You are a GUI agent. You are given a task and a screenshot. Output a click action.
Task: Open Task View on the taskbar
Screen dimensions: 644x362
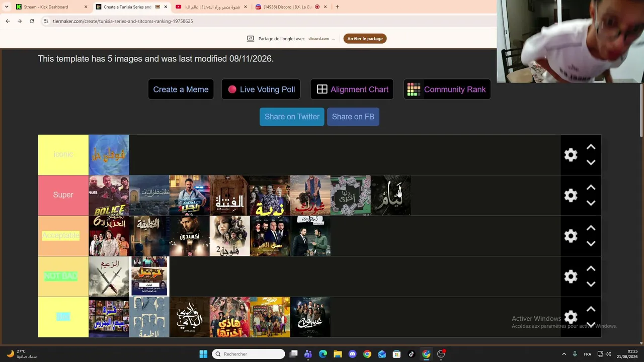(x=294, y=354)
